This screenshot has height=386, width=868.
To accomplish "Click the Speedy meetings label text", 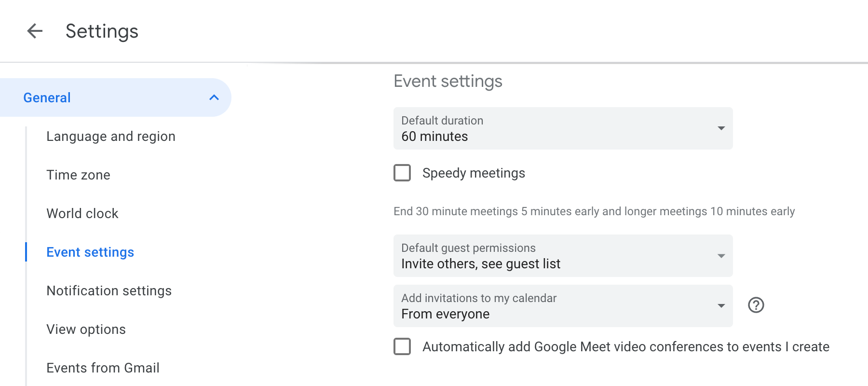I will (x=474, y=173).
